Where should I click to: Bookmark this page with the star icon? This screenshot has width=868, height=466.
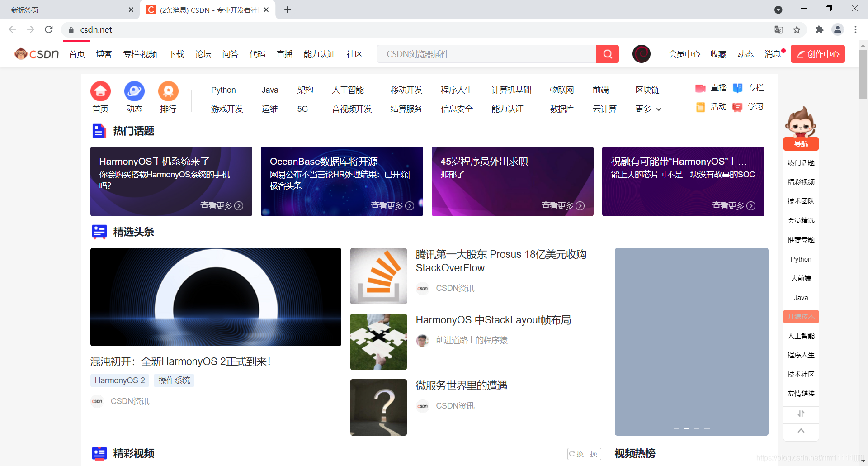[x=797, y=29]
